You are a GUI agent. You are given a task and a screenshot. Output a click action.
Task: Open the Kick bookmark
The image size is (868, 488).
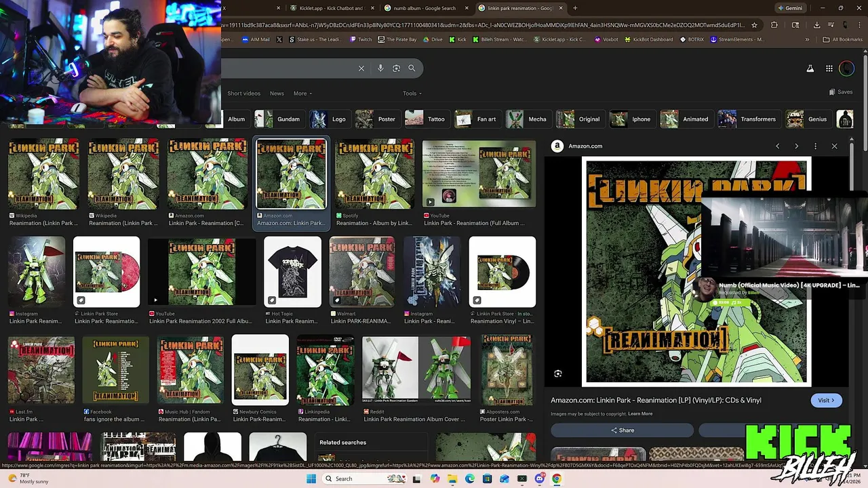pos(458,39)
